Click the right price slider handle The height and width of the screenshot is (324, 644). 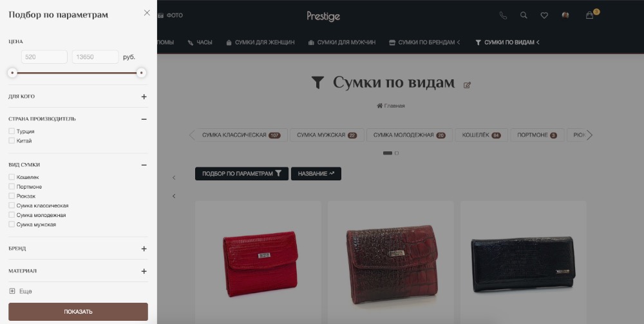141,73
